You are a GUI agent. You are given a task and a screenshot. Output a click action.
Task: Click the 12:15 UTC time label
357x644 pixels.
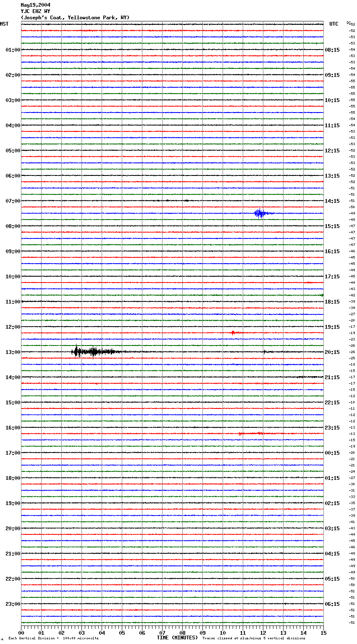(x=332, y=151)
